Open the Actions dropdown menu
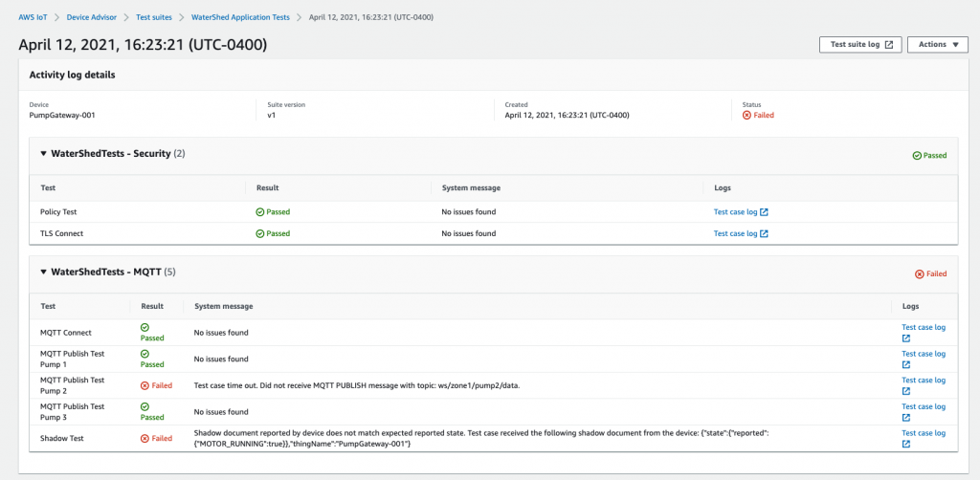The image size is (980, 480). [938, 45]
